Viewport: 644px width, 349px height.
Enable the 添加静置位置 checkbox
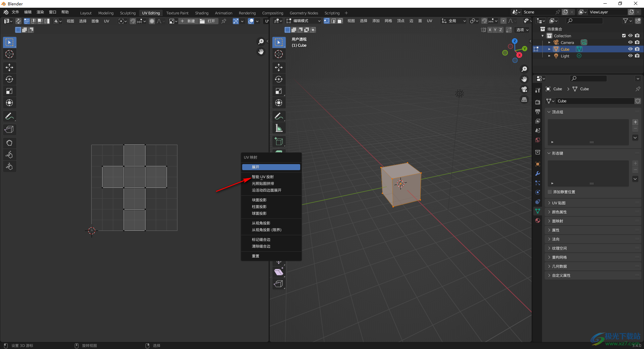[550, 192]
